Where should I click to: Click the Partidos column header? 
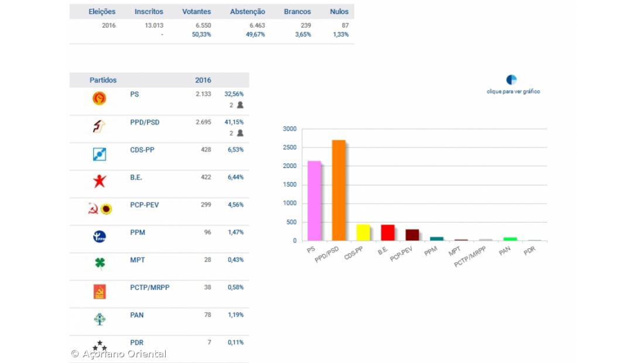[x=103, y=80]
